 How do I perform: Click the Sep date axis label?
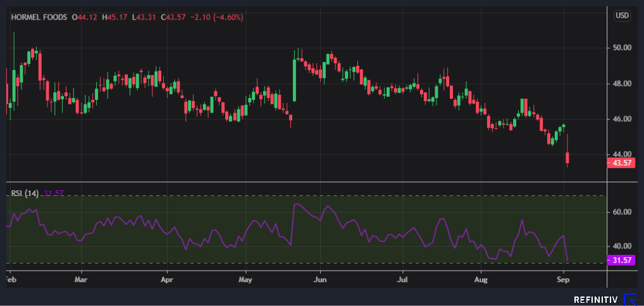564,279
